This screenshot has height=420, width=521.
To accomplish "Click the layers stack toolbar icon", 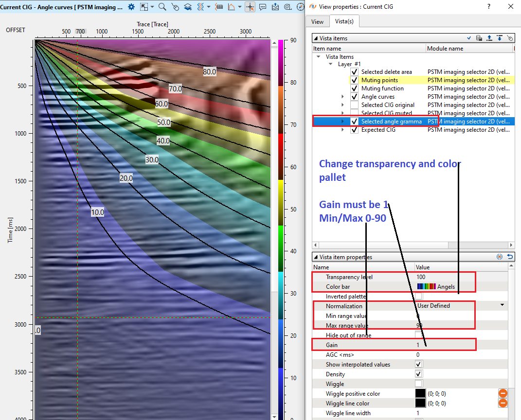I will (x=187, y=7).
